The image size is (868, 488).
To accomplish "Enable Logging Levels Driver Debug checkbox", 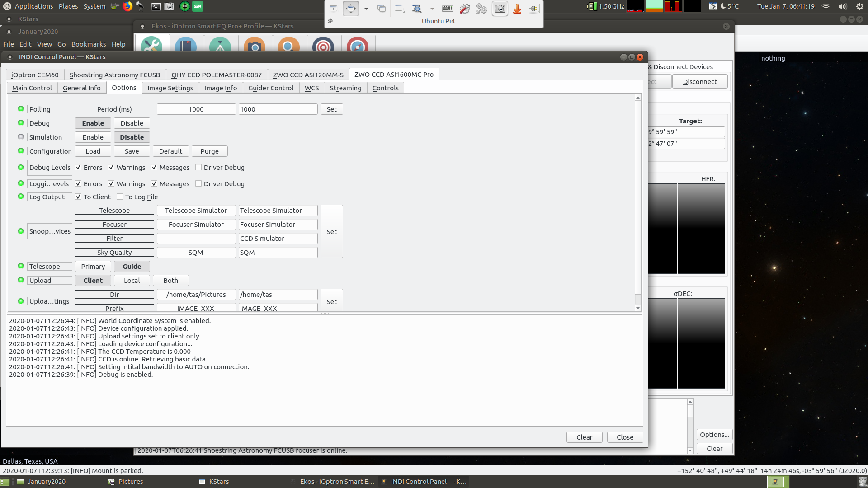I will (x=198, y=183).
